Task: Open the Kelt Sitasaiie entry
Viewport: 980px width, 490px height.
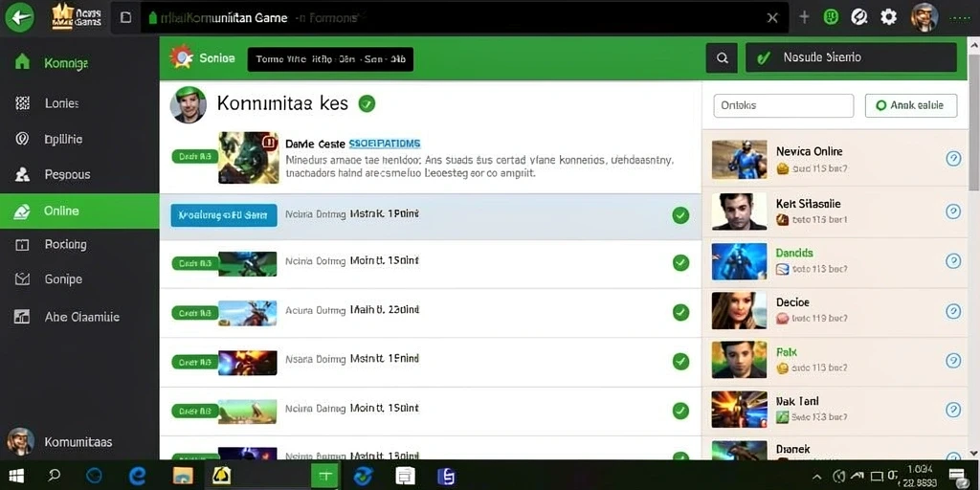Action: [835, 212]
